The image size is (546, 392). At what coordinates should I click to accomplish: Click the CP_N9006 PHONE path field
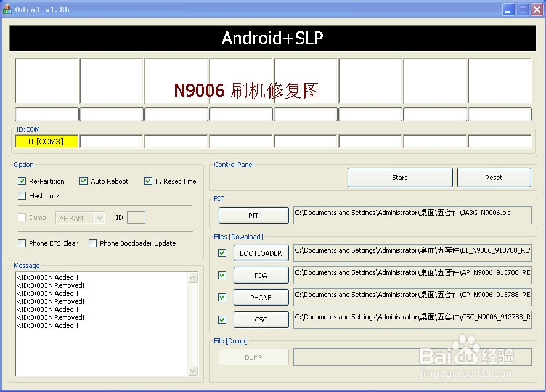pos(412,297)
